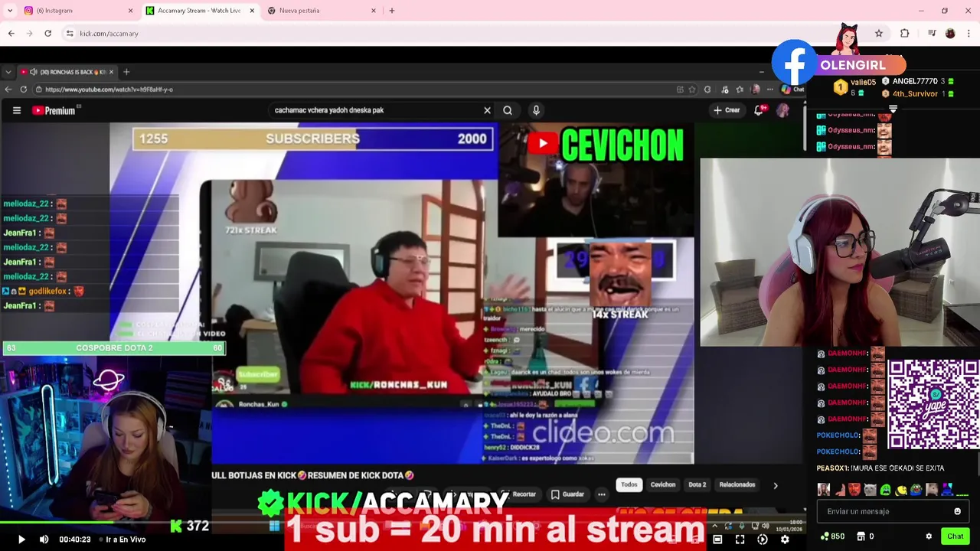Expand more filter chips with arrow
Image resolution: width=980 pixels, height=551 pixels.
775,485
